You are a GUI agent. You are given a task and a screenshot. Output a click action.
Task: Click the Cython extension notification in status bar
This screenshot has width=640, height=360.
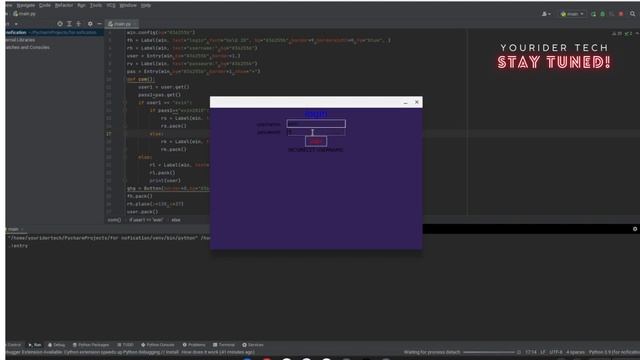tap(130, 352)
